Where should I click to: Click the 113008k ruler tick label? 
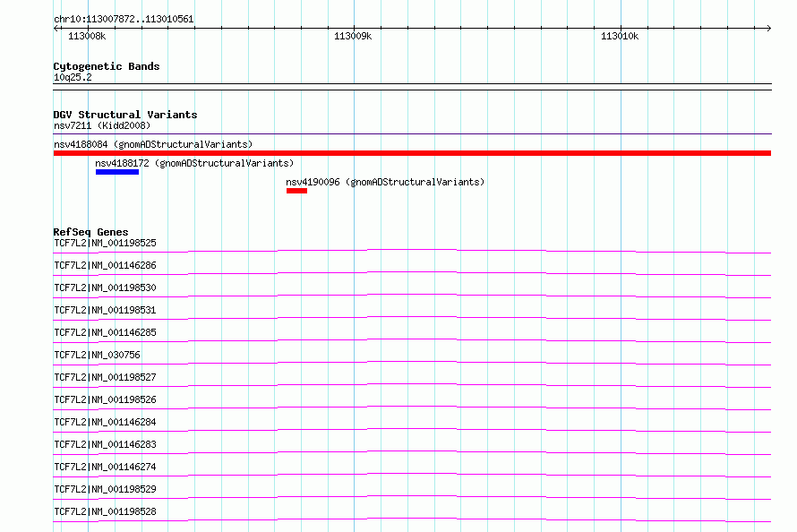pos(87,36)
